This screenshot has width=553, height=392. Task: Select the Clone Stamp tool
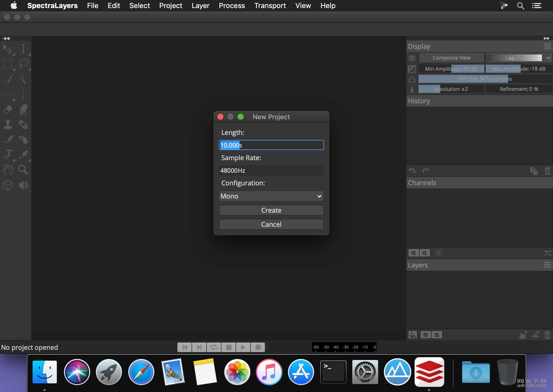coord(8,125)
